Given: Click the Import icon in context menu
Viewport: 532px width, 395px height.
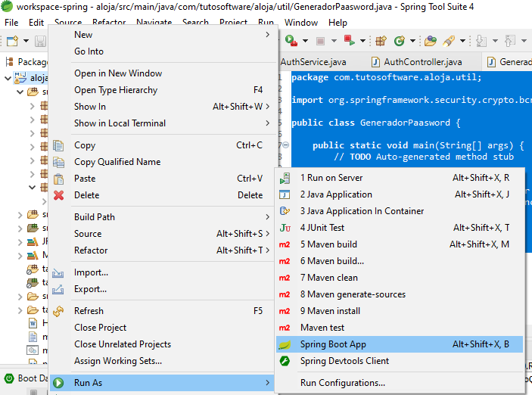Looking at the screenshot, I should click(x=58, y=273).
